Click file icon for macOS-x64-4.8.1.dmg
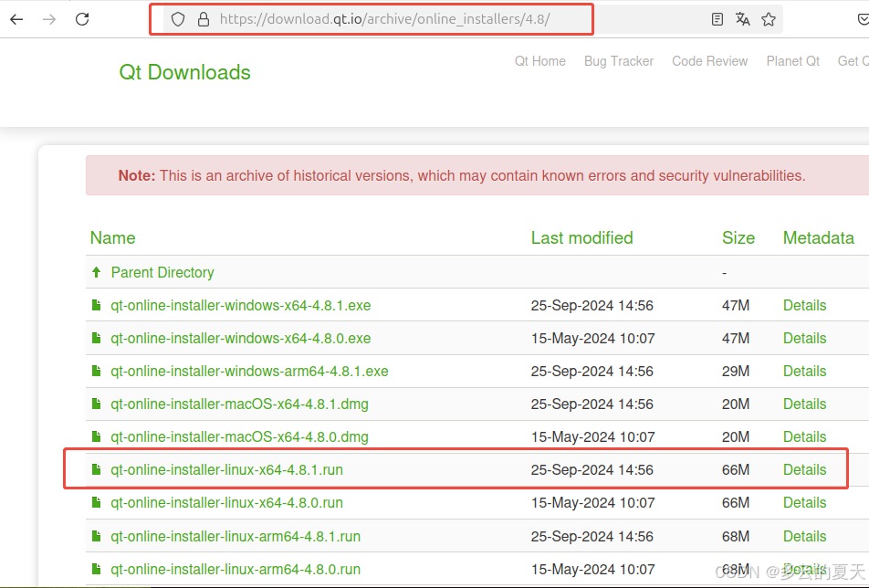 [97, 404]
